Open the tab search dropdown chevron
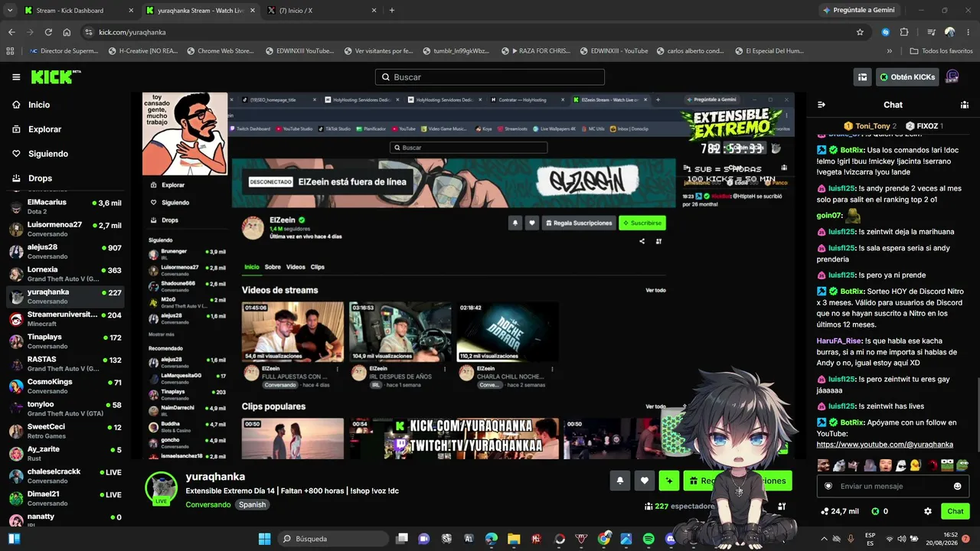Viewport: 980px width, 551px height. click(x=10, y=11)
